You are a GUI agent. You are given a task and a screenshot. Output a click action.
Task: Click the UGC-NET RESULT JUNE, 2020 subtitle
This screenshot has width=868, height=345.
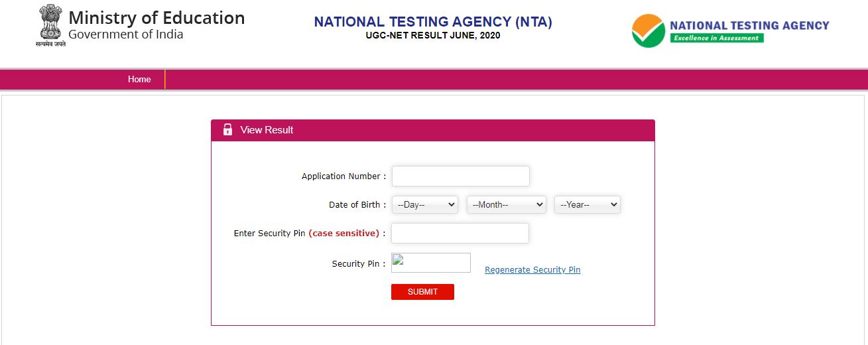point(433,36)
